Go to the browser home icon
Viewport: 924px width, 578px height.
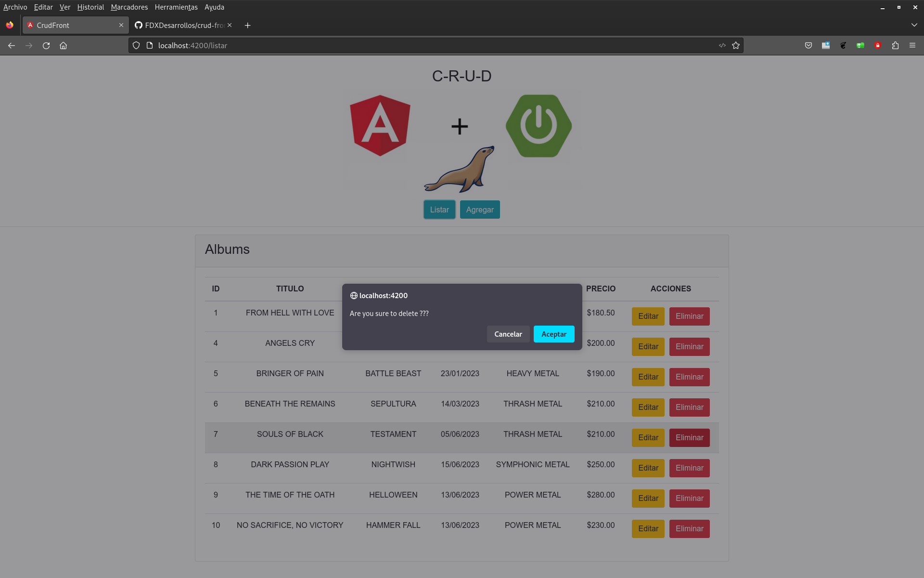coord(63,45)
